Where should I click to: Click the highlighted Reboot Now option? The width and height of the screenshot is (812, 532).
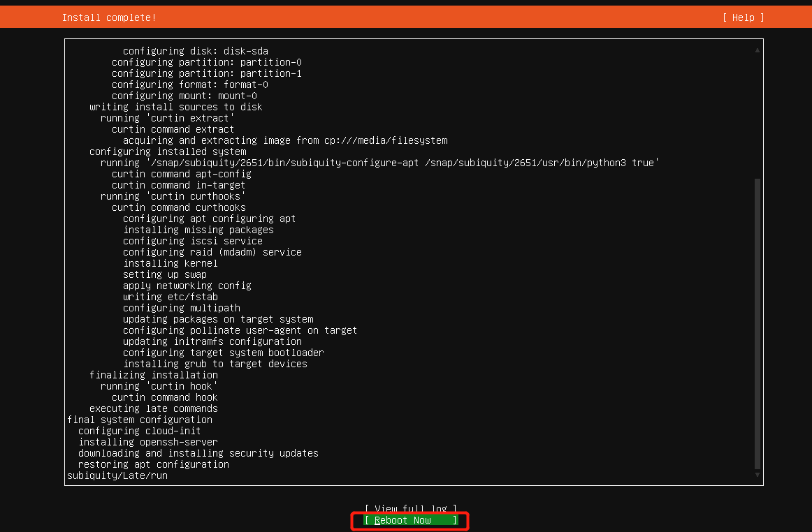409,520
